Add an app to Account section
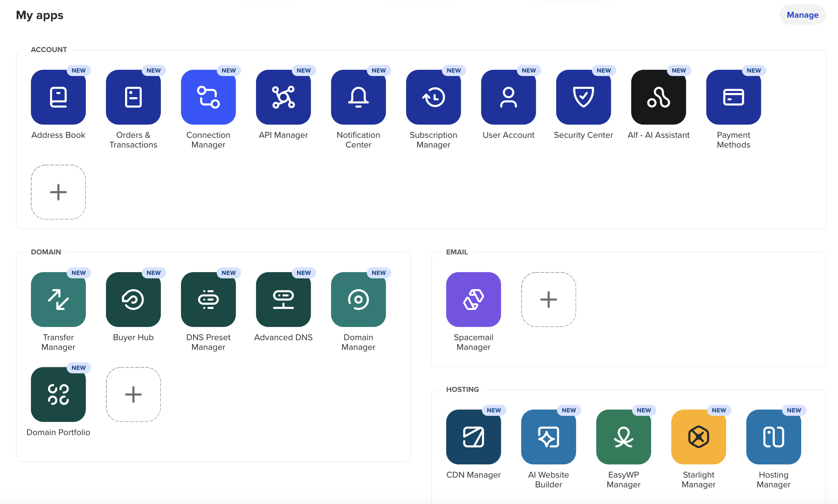This screenshot has width=838, height=504. (58, 192)
